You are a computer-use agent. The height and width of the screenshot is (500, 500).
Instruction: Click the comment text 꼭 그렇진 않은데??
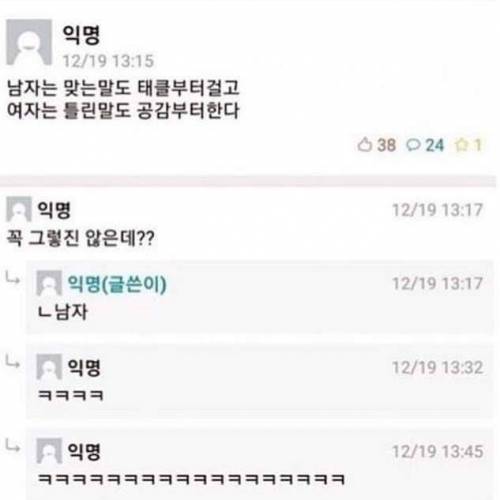click(80, 238)
